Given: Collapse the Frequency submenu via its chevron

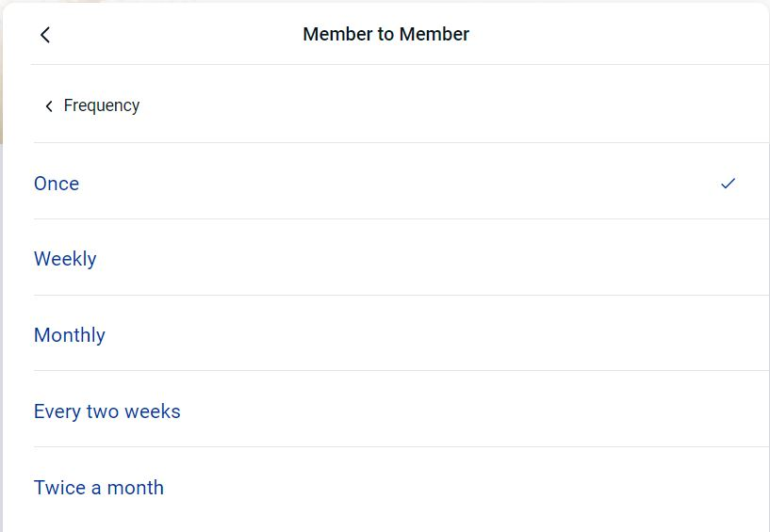Looking at the screenshot, I should [x=49, y=106].
